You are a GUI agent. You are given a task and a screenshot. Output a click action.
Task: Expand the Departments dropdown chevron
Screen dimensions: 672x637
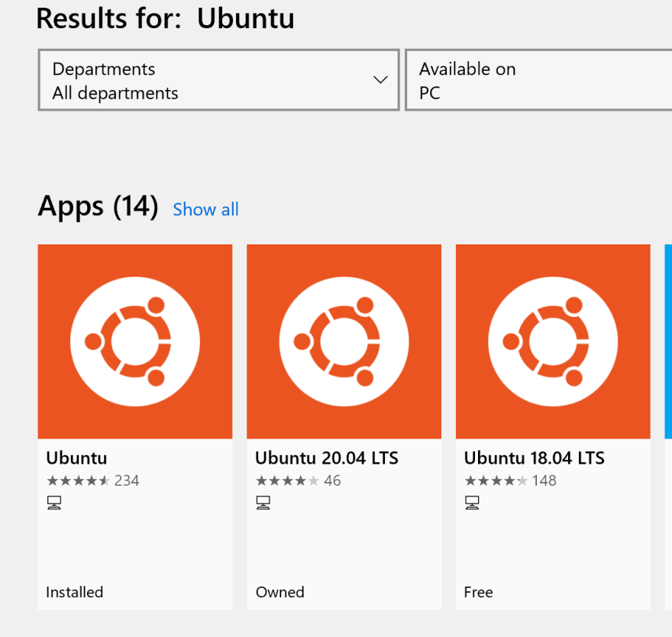coord(380,79)
